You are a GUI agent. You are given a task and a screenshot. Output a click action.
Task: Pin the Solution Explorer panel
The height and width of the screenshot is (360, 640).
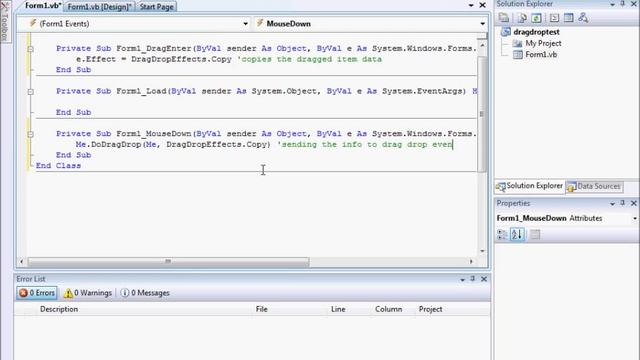click(622, 4)
